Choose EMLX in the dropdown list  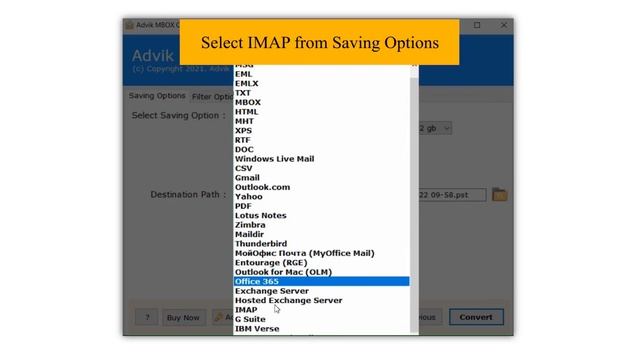point(322,84)
